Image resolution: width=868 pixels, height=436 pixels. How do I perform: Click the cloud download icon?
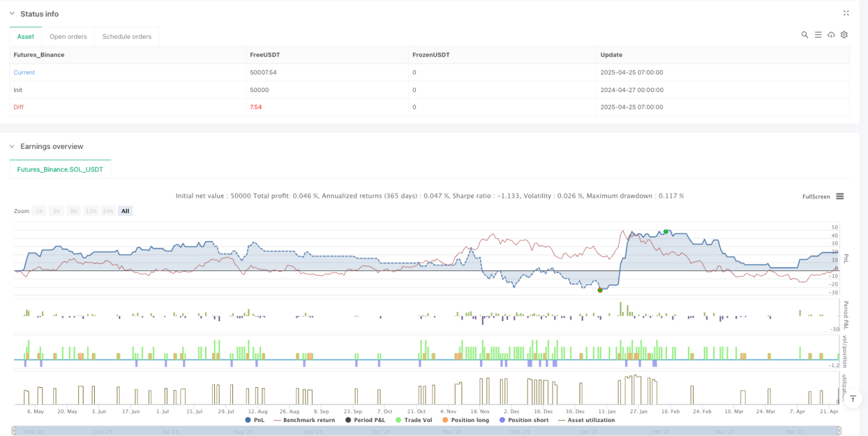click(x=831, y=35)
